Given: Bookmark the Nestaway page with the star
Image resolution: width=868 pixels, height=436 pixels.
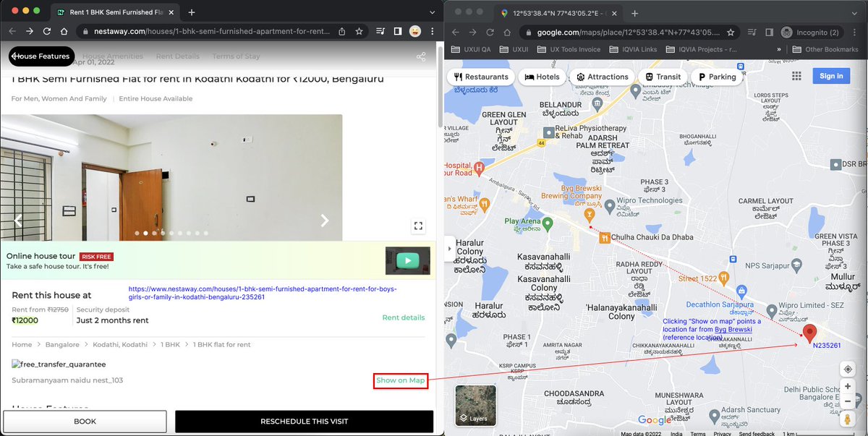Looking at the screenshot, I should click(359, 32).
